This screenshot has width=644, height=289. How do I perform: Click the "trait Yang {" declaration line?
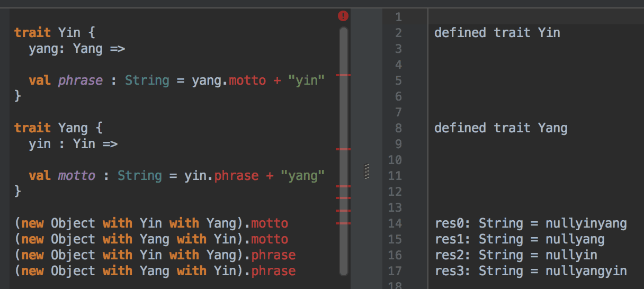[58, 128]
